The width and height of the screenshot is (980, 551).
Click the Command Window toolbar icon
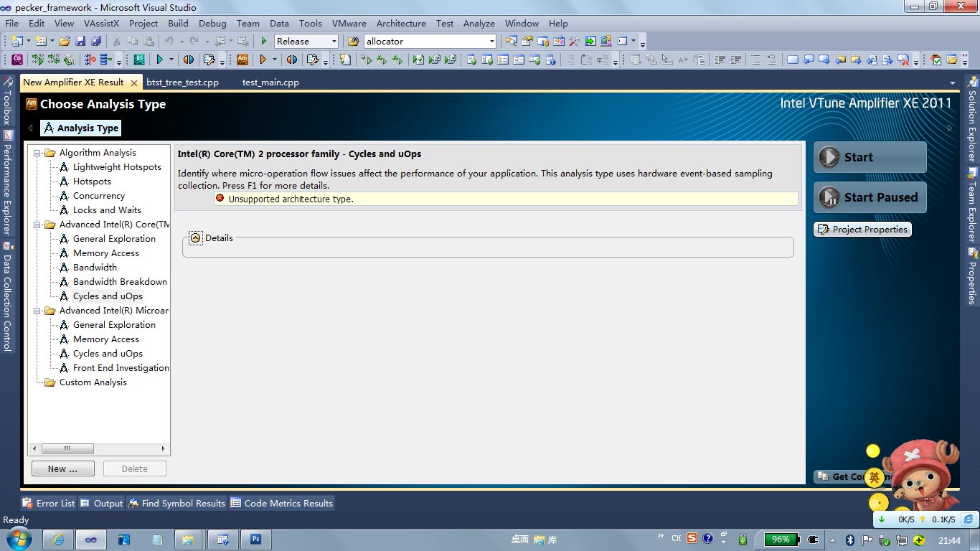(x=622, y=41)
